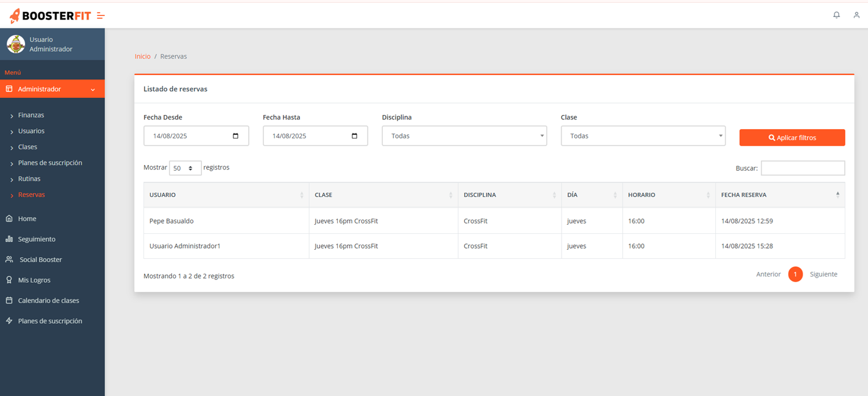Open Rutinas in the sidebar
Image resolution: width=868 pixels, height=396 pixels.
tap(29, 179)
